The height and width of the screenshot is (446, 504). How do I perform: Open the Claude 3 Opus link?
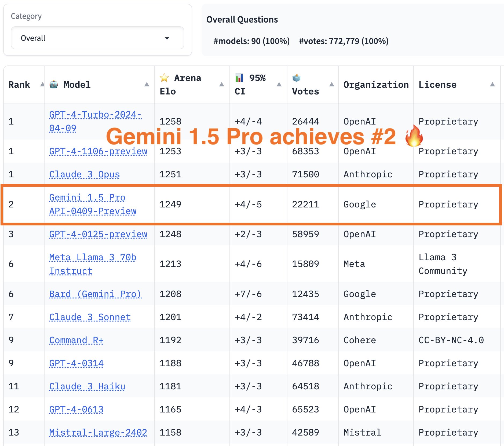(85, 174)
